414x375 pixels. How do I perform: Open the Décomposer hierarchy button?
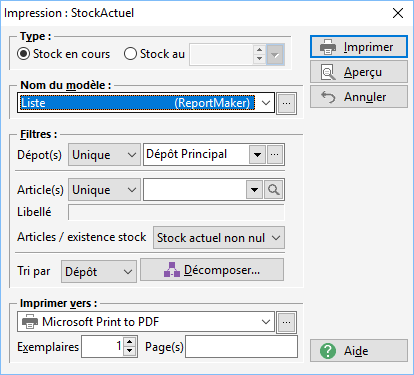tap(212, 270)
